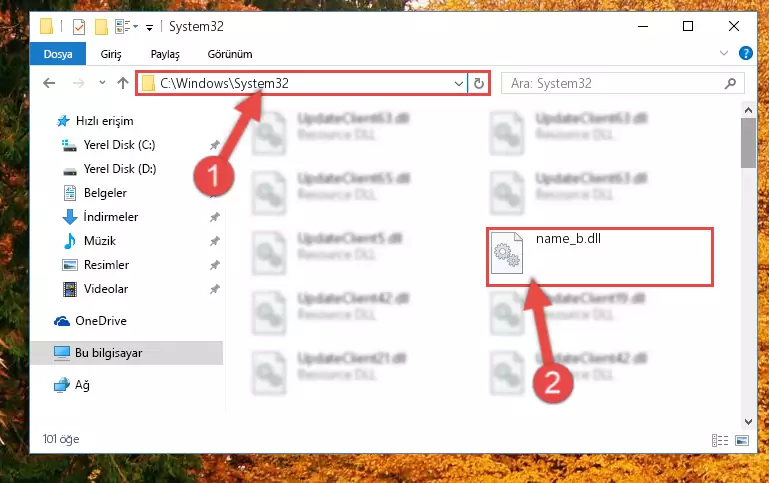This screenshot has height=483, width=769.
Task: Minimize the System32 window
Action: 642,26
